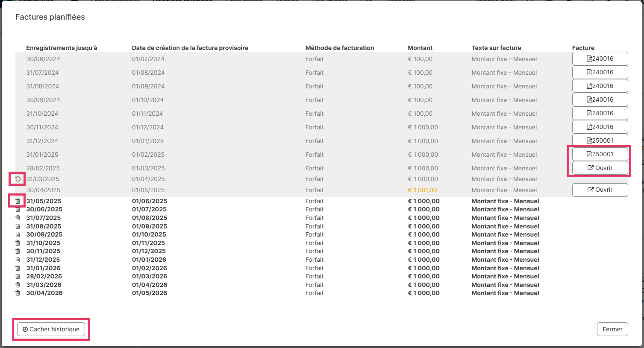Click the restore icon beside 31/03/2025

18,179
